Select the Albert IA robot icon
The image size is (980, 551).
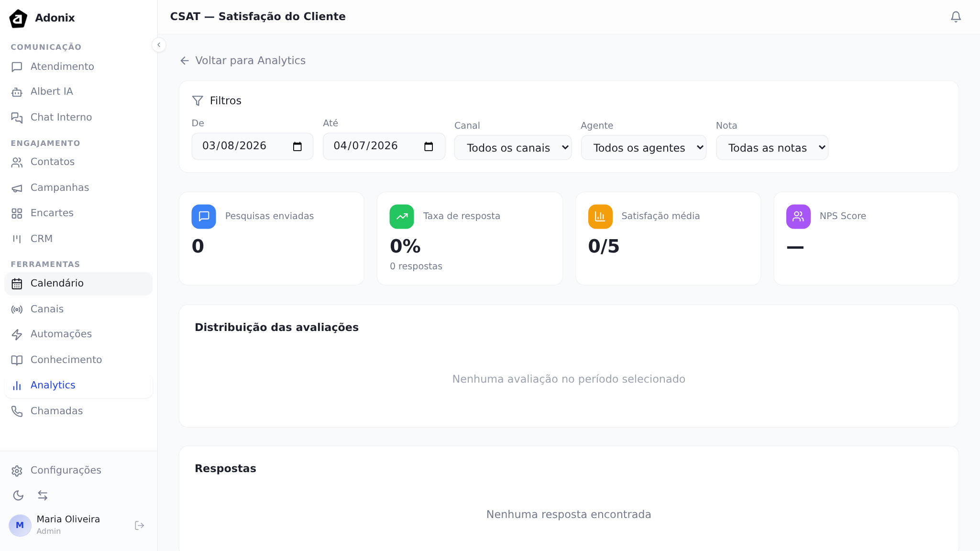[x=17, y=91]
